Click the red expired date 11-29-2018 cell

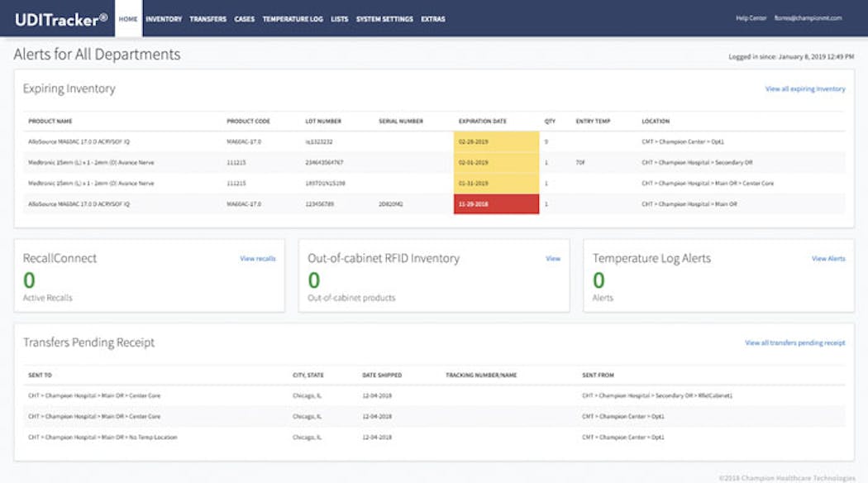[x=496, y=203]
